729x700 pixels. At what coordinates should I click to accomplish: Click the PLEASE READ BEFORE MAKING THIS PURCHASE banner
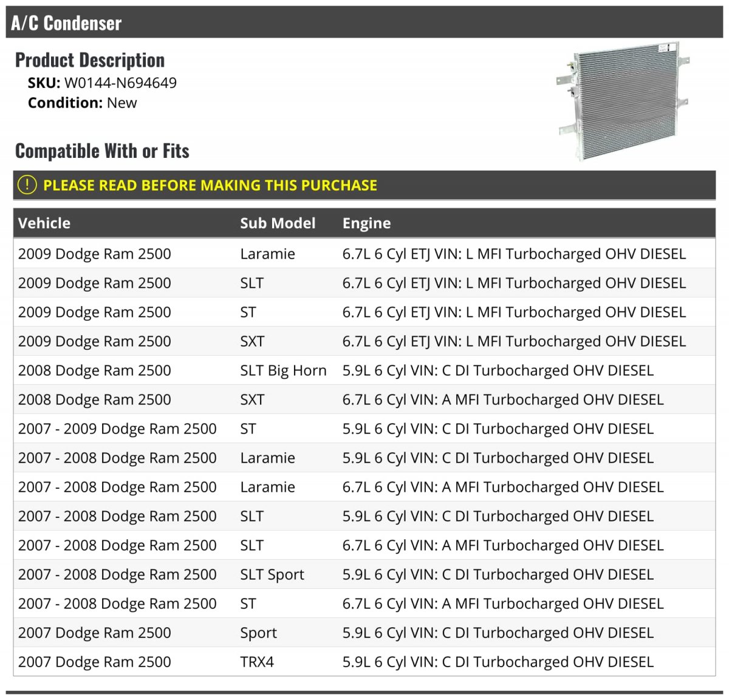[x=364, y=185]
